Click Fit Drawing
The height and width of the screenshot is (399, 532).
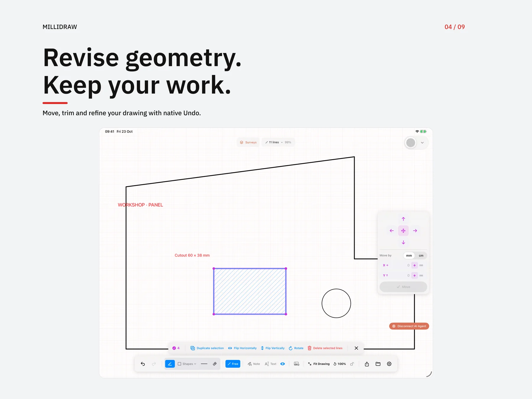coord(319,364)
